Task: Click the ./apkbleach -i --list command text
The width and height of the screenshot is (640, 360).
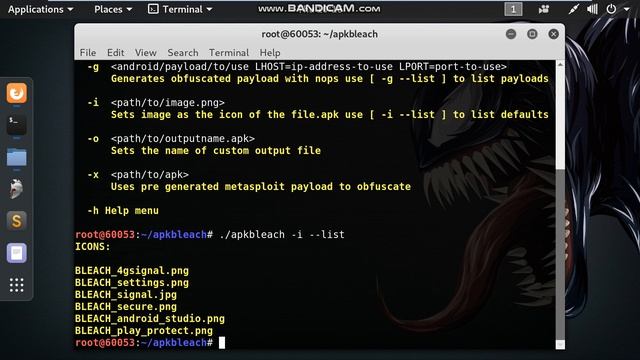Action: [282, 235]
